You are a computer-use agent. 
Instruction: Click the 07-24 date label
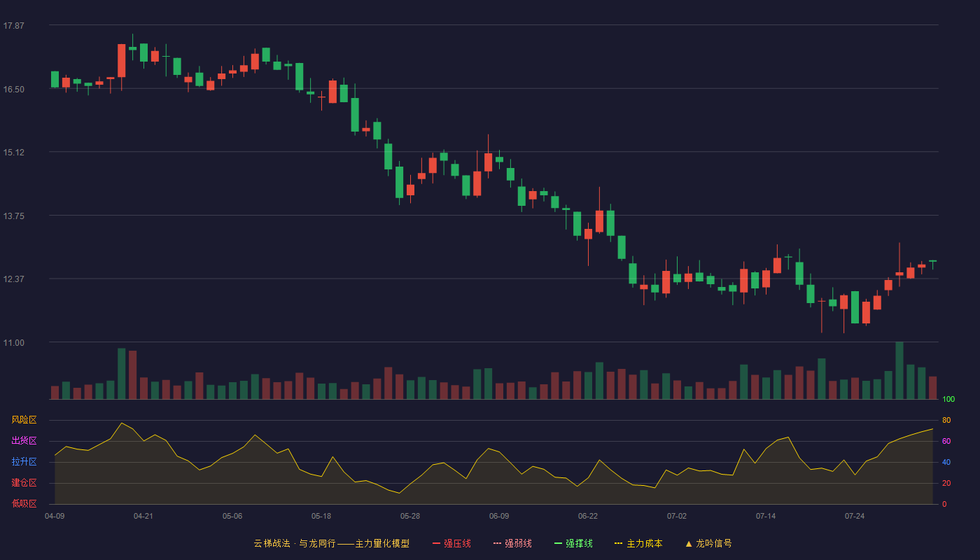[x=855, y=516]
